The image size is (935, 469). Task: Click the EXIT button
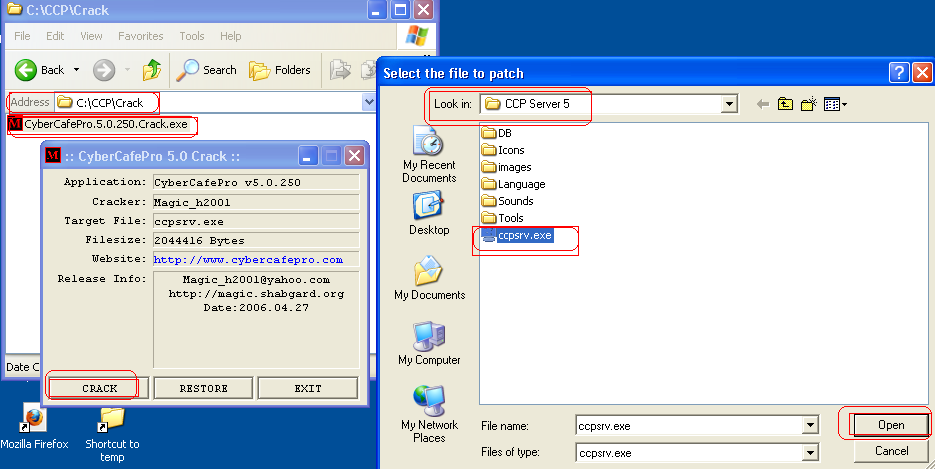click(308, 388)
